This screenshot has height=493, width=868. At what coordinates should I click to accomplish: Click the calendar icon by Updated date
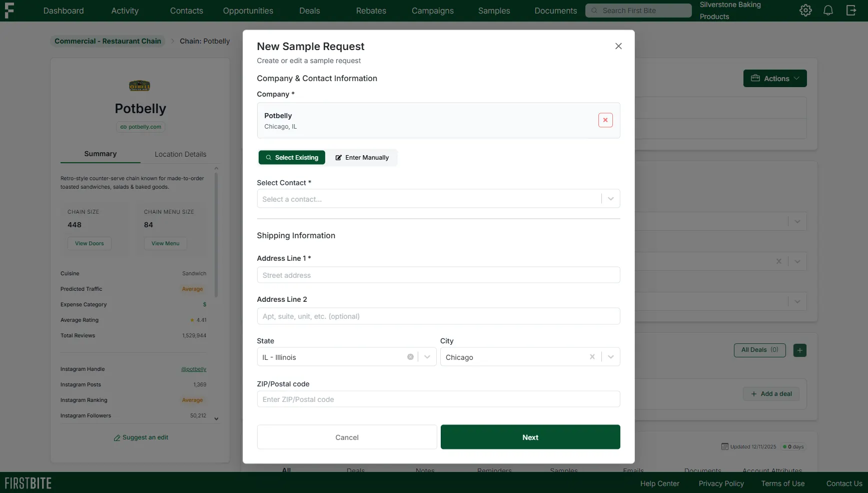coord(724,446)
